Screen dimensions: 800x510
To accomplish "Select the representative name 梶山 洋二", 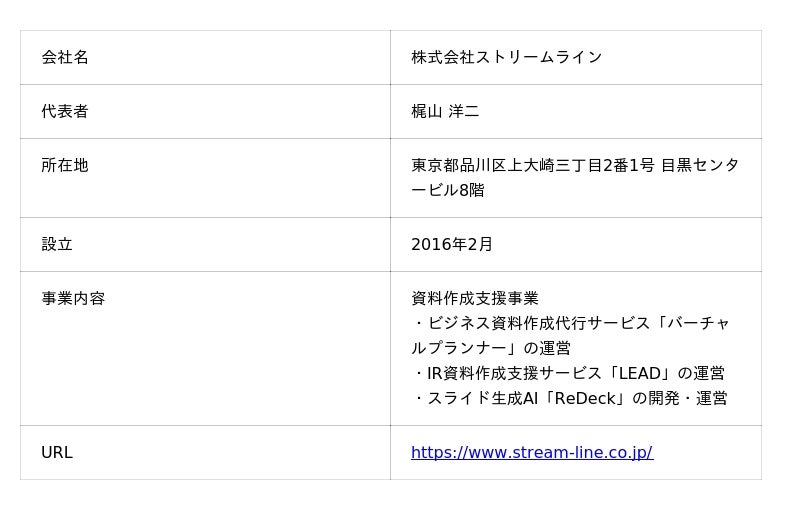I will click(445, 111).
